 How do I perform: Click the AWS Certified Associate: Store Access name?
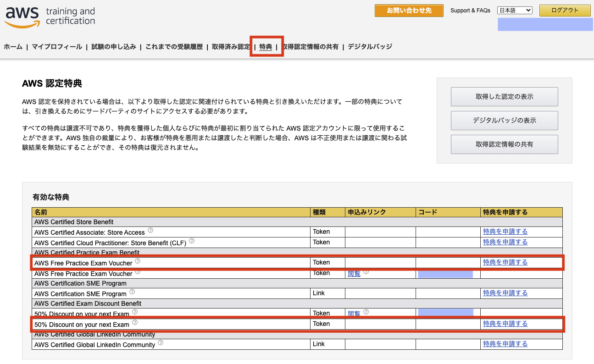89,232
